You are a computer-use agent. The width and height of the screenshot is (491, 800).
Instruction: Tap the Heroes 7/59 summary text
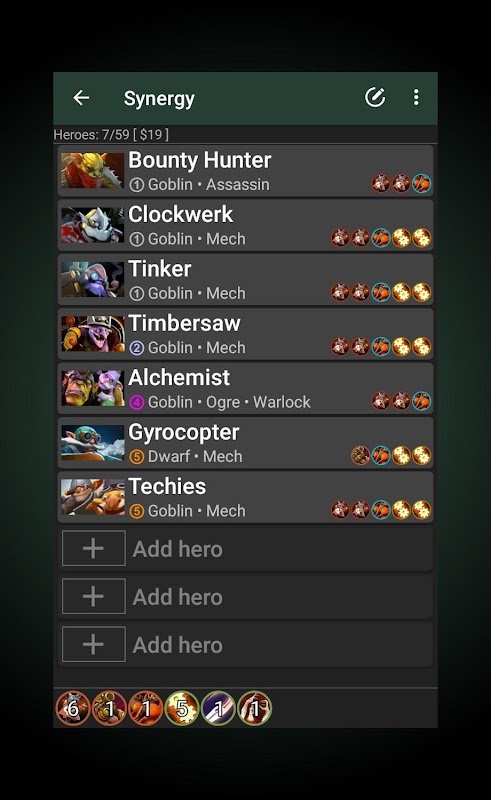[111, 135]
